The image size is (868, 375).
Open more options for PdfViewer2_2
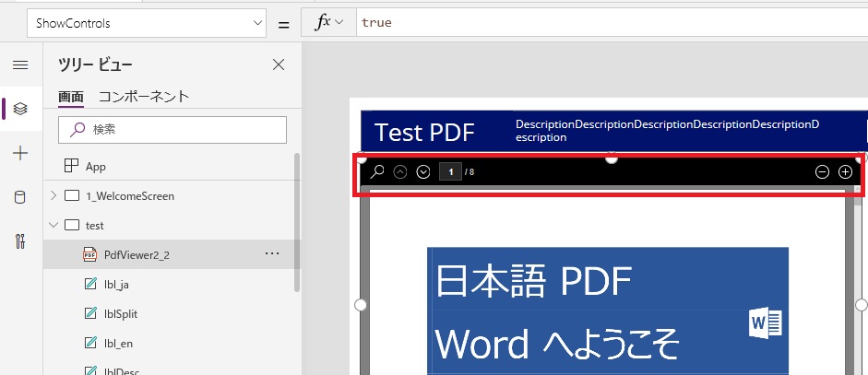(x=272, y=254)
